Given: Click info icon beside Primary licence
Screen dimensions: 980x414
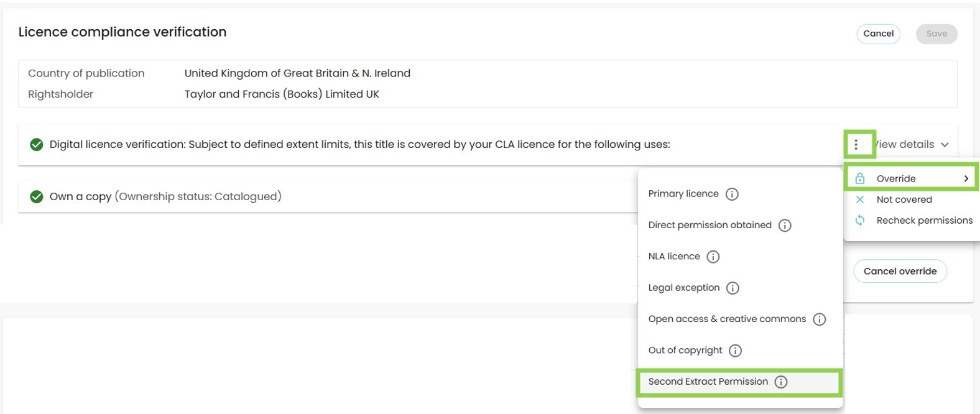Looking at the screenshot, I should point(733,194).
